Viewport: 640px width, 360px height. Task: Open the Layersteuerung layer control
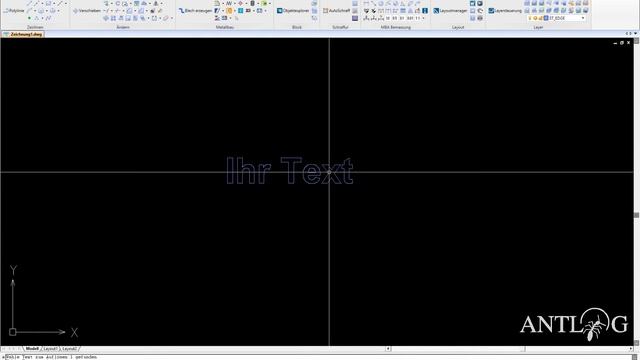pos(505,11)
